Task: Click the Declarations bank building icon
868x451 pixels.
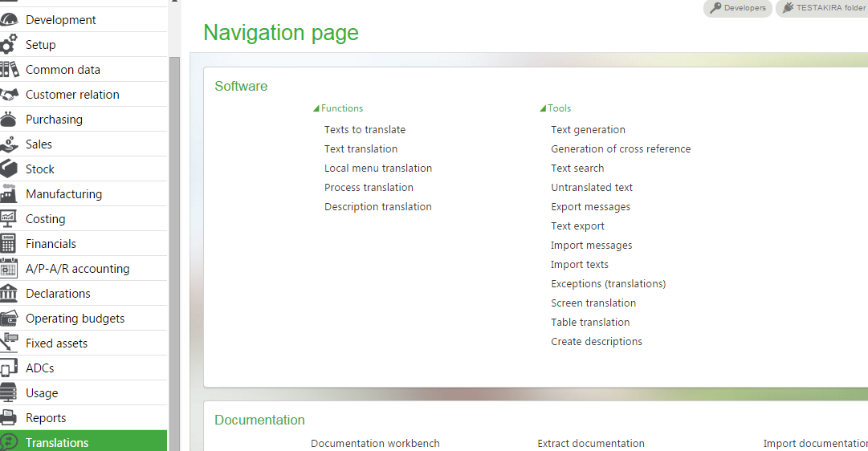Action: [x=9, y=294]
